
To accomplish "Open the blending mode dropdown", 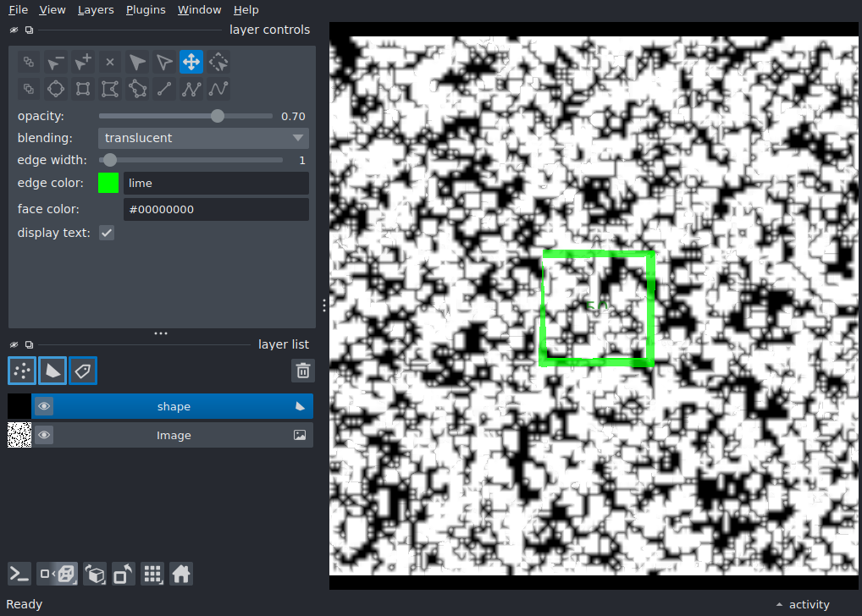I will tap(203, 138).
